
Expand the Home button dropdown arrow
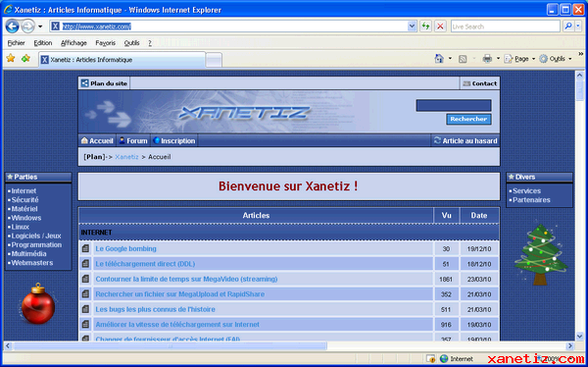click(450, 59)
